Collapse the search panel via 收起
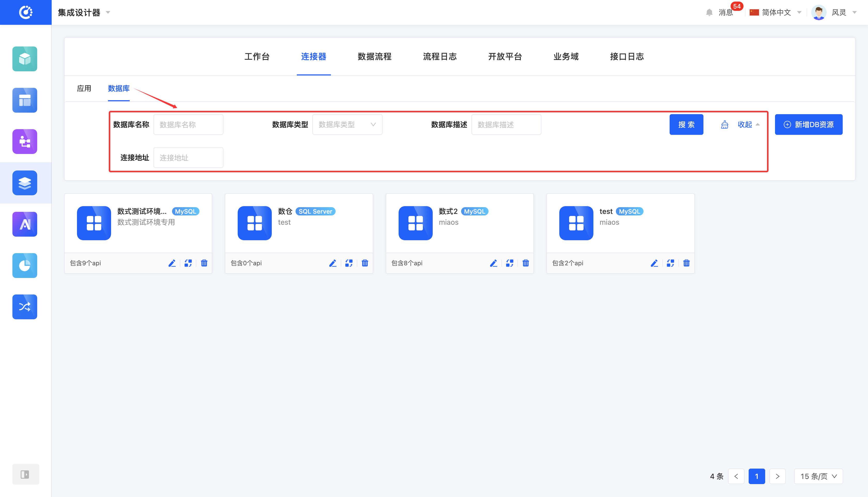 (745, 124)
